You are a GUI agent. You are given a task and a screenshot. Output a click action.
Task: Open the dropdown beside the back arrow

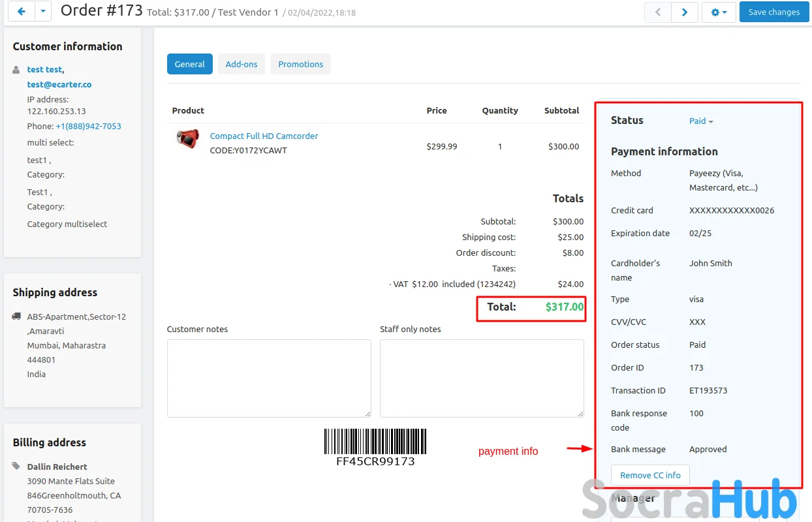coord(42,12)
